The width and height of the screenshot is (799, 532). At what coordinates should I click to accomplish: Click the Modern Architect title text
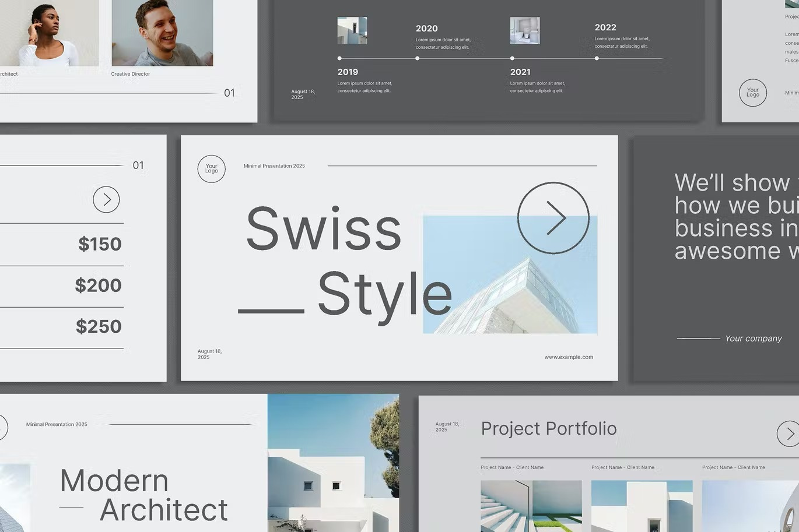pyautogui.click(x=143, y=495)
